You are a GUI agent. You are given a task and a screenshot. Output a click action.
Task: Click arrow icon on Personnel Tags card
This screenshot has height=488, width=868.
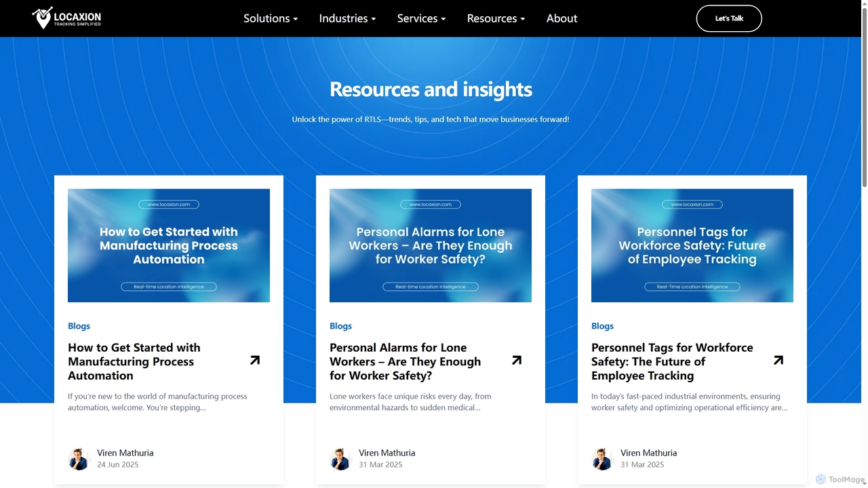778,361
